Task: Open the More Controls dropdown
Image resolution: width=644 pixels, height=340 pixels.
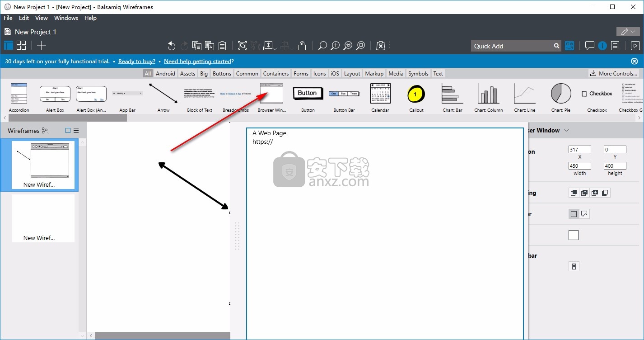Action: (614, 73)
